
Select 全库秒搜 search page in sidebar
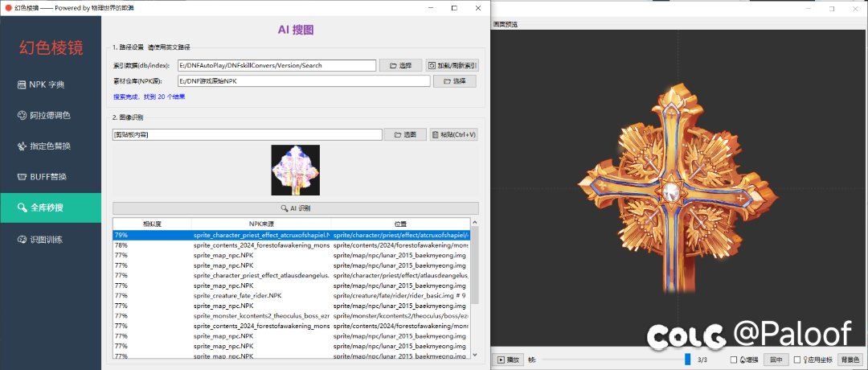coord(51,208)
